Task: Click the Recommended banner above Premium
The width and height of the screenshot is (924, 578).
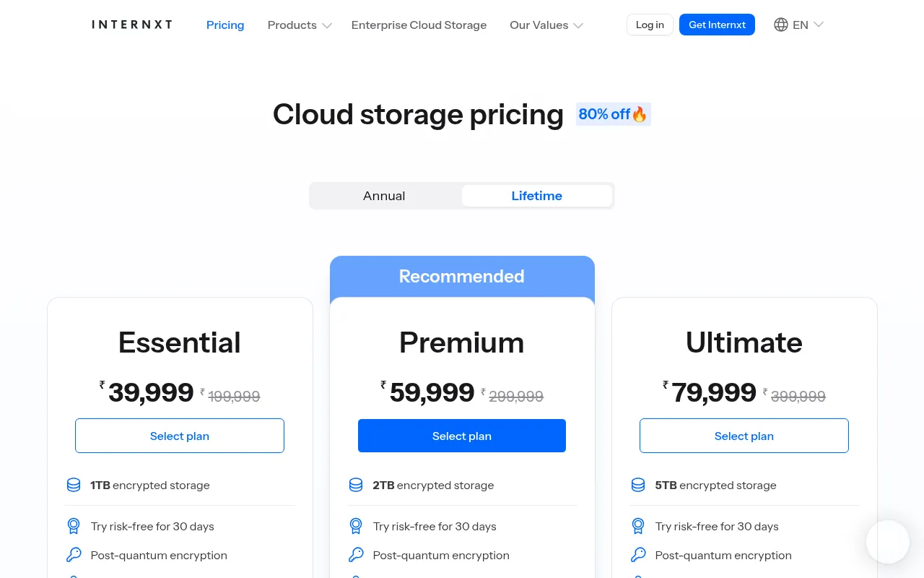Action: point(462,277)
